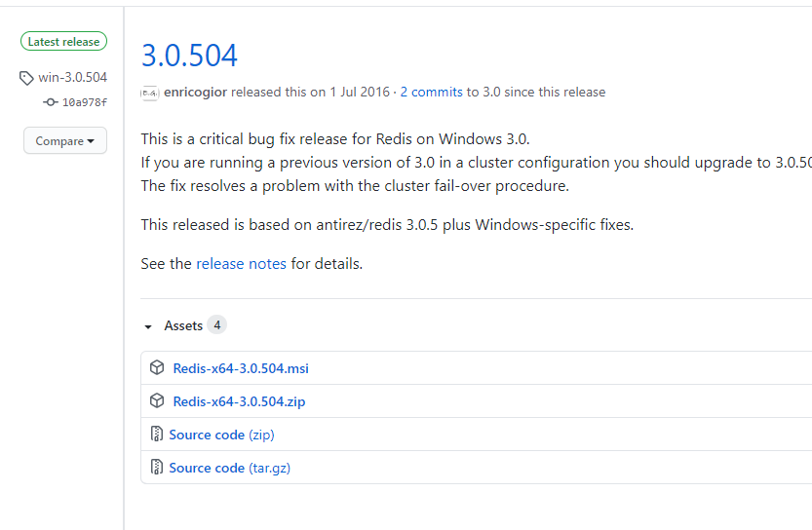The image size is (812, 530).
Task: Open the 3.0.504 release title
Action: (189, 56)
